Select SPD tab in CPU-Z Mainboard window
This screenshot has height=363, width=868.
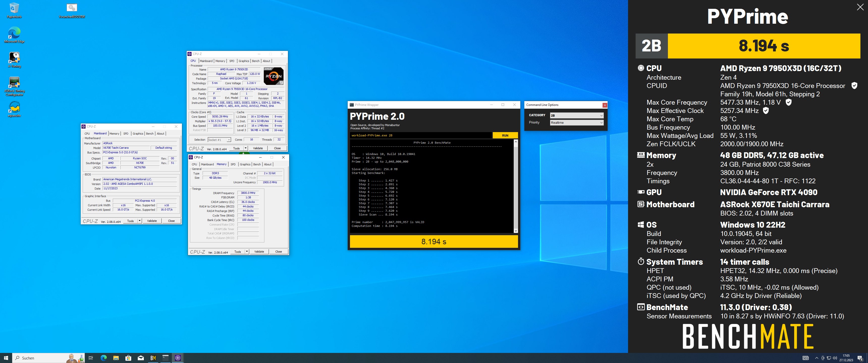(x=126, y=134)
